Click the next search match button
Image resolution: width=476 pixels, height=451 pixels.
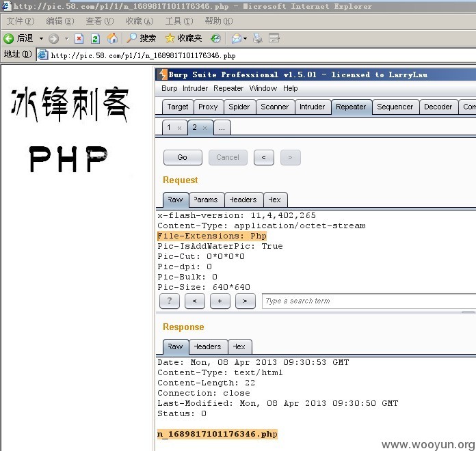pos(245,301)
